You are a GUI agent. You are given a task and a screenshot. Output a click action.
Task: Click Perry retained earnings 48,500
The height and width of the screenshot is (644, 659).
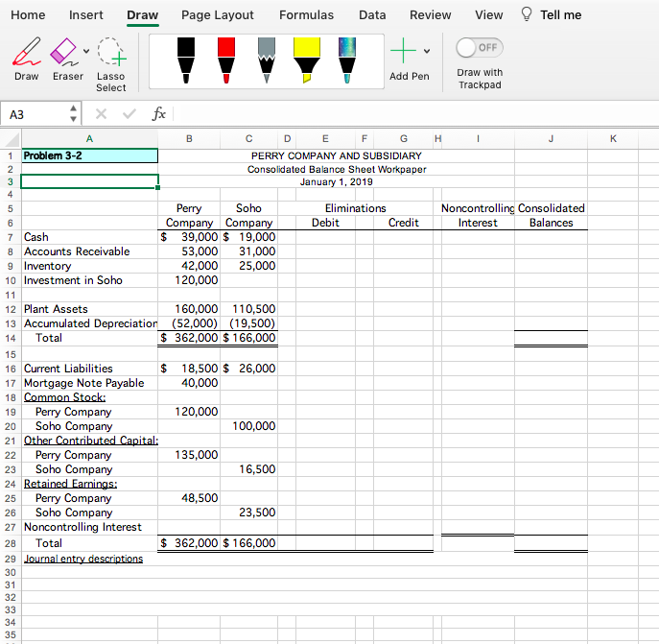pos(189,498)
